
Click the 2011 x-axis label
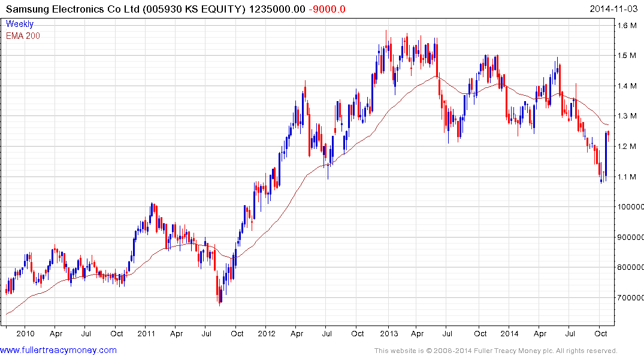coord(146,333)
